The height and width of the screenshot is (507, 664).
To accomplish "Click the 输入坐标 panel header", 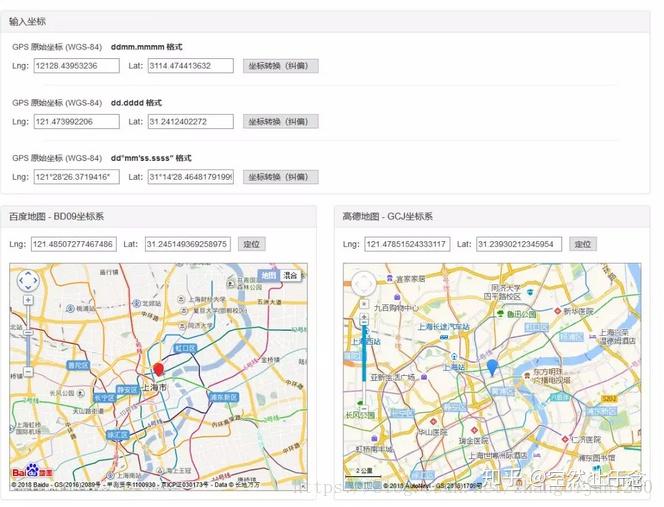I will point(325,22).
